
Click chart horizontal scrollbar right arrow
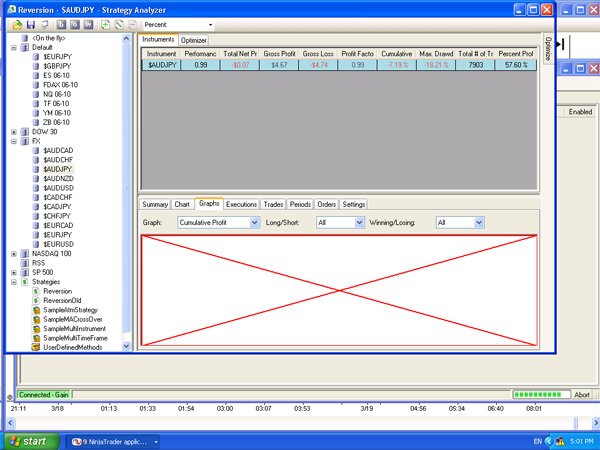(x=595, y=423)
